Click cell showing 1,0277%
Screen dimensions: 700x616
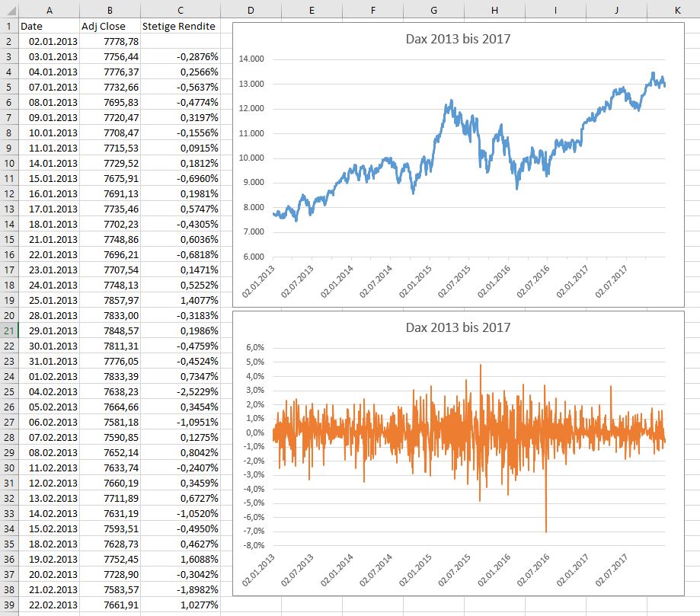(181, 605)
